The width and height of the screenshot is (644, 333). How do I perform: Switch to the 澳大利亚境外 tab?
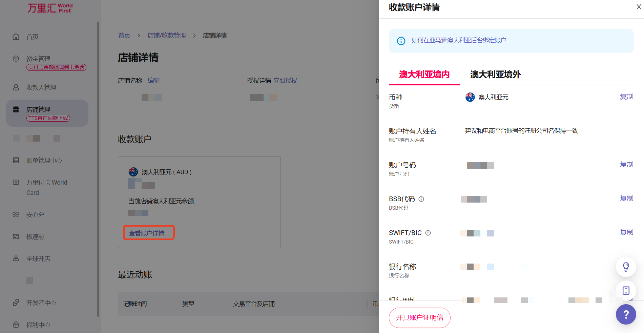pyautogui.click(x=495, y=75)
